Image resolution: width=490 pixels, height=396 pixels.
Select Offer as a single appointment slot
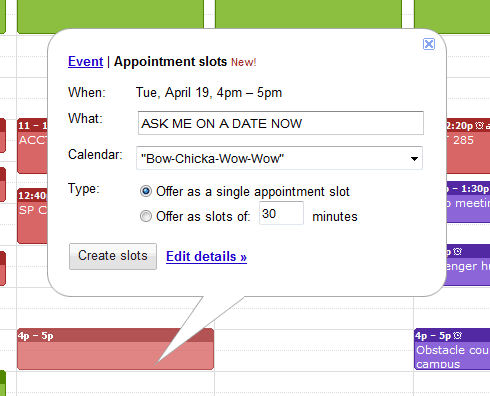coord(146,191)
